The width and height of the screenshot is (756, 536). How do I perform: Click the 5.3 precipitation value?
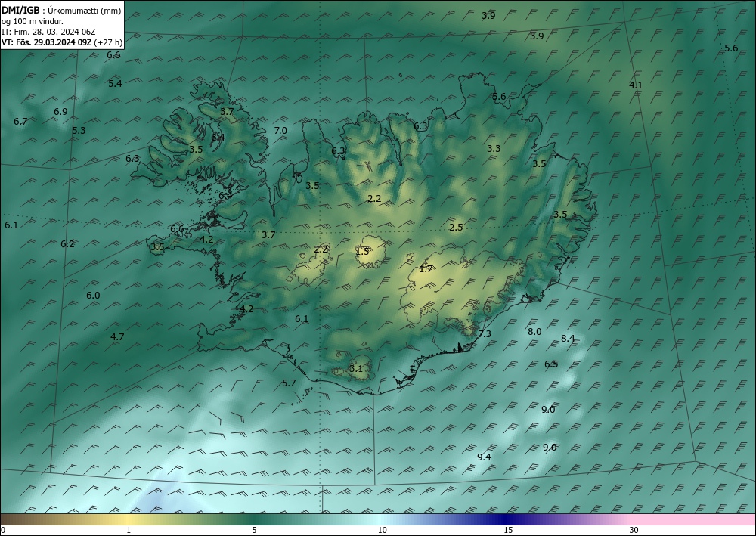pos(79,130)
